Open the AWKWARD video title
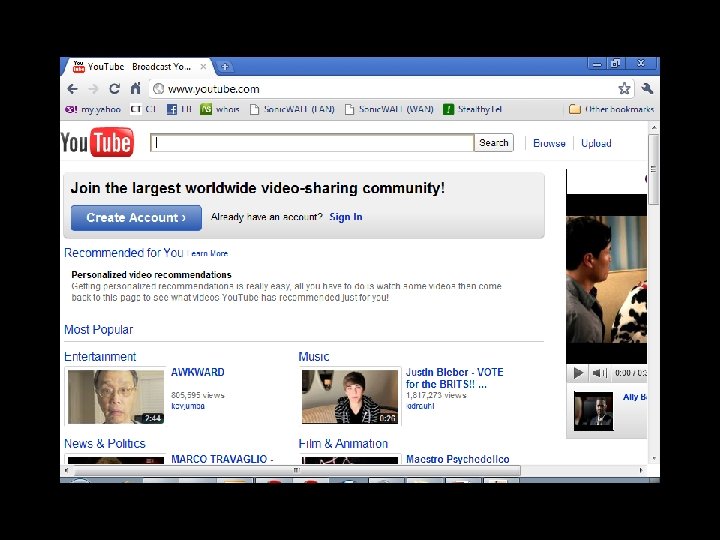This screenshot has height=540, width=720. coord(198,372)
